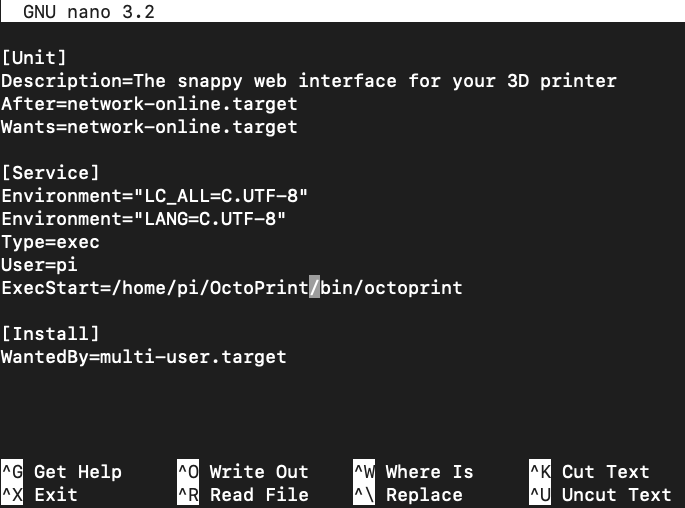
Task: Place cursor in the LC_ALL environment line
Action: pyautogui.click(x=154, y=196)
